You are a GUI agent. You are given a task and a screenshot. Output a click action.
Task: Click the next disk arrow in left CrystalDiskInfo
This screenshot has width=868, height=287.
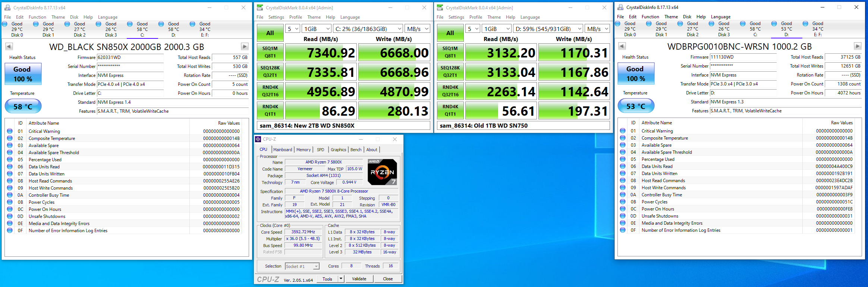245,47
